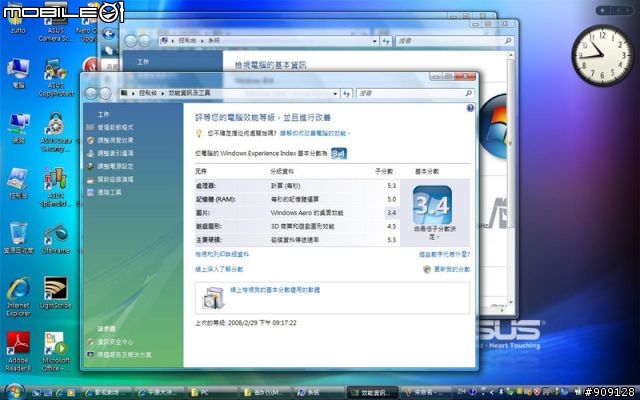Image resolution: width=640 pixels, height=400 pixels.
Task: Select the 遊戲圖形 row
Action: pyautogui.click(x=297, y=226)
